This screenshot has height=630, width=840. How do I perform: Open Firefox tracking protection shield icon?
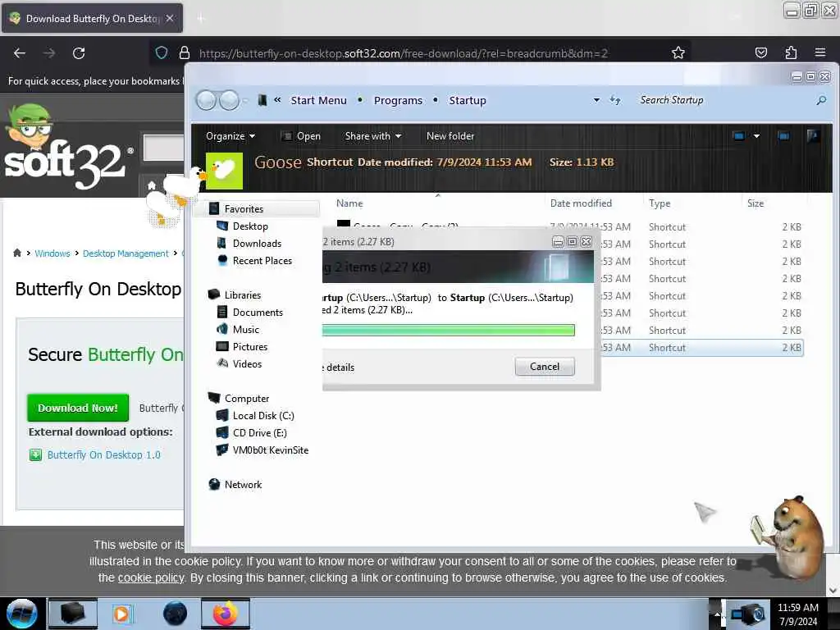162,53
